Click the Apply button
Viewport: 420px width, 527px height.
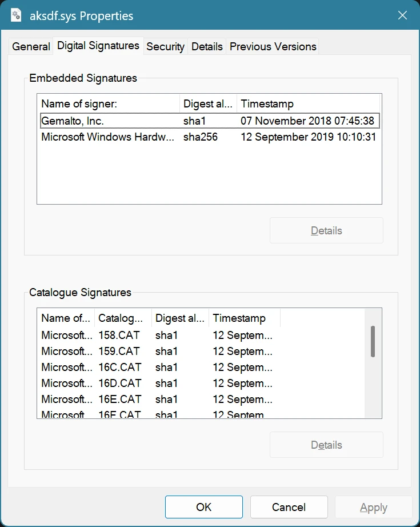tap(373, 506)
